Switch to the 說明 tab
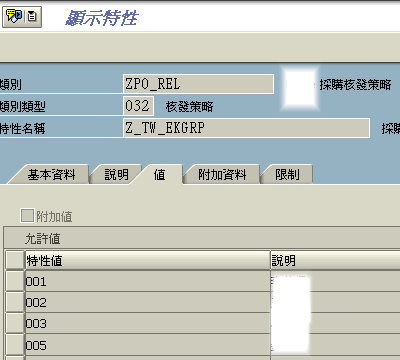This screenshot has width=400, height=360. 116,175
